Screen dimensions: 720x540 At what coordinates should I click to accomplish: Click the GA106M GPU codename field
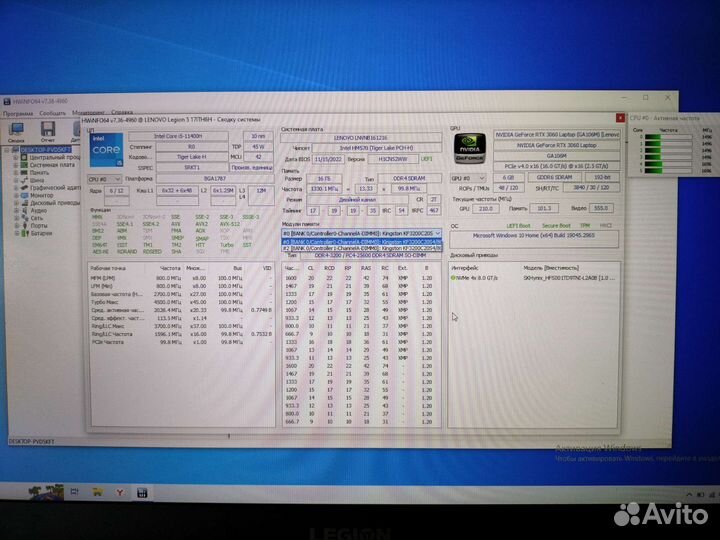coord(557,156)
